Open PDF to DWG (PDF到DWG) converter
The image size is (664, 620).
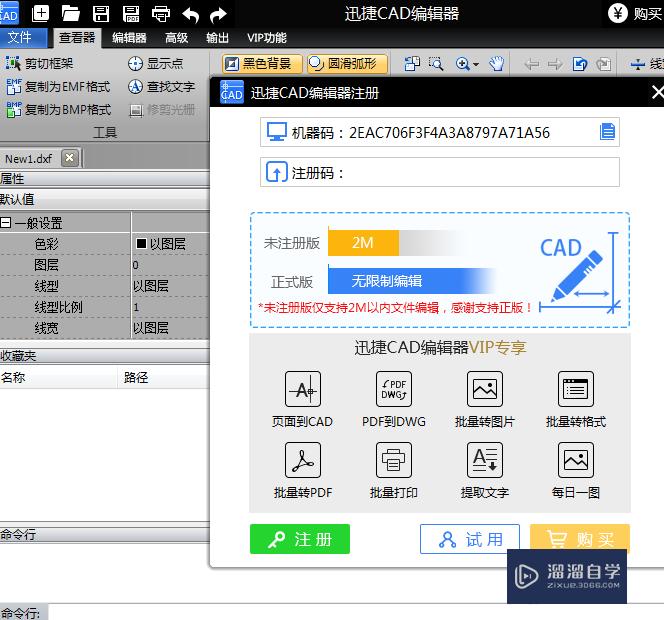click(394, 399)
